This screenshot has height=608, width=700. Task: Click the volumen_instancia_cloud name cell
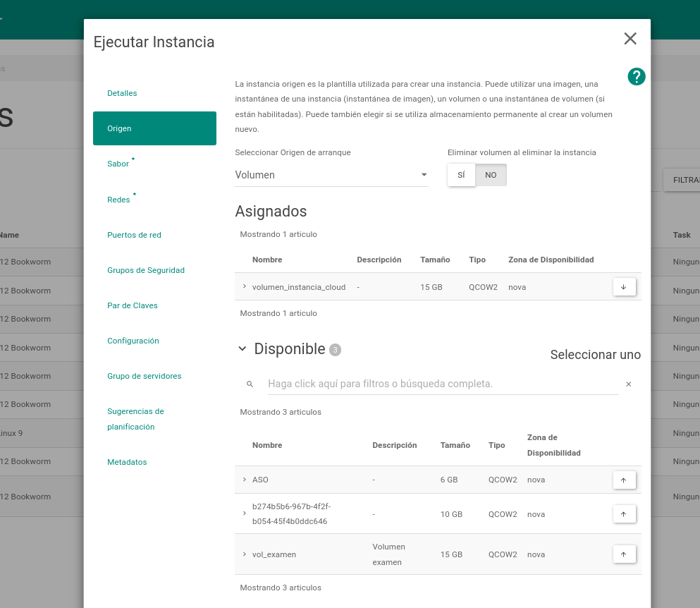299,287
